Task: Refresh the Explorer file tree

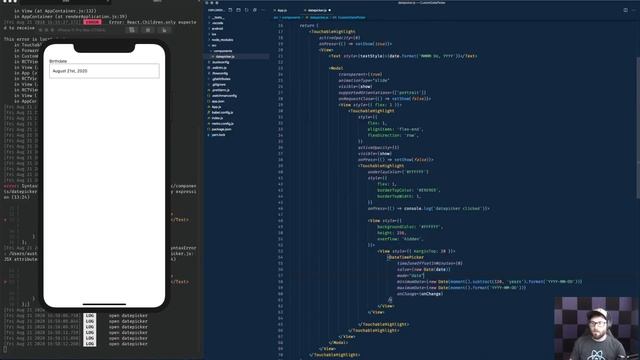Action: (247, 10)
